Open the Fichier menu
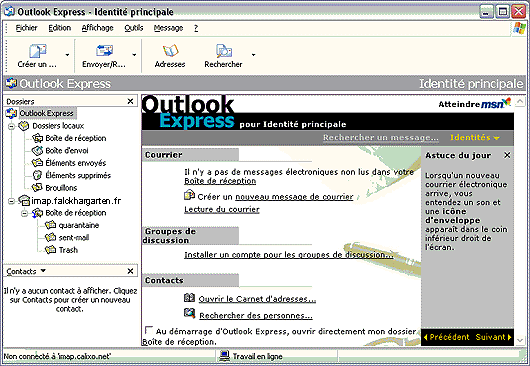 [26, 28]
